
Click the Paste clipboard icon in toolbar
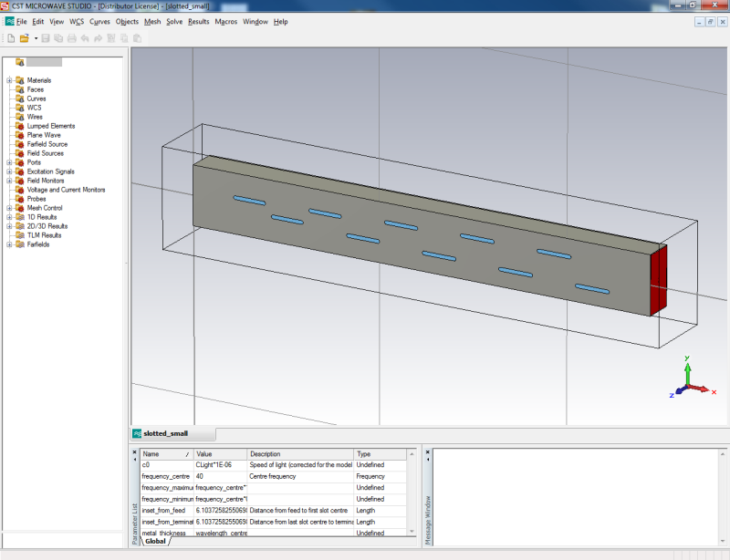pyautogui.click(x=137, y=38)
